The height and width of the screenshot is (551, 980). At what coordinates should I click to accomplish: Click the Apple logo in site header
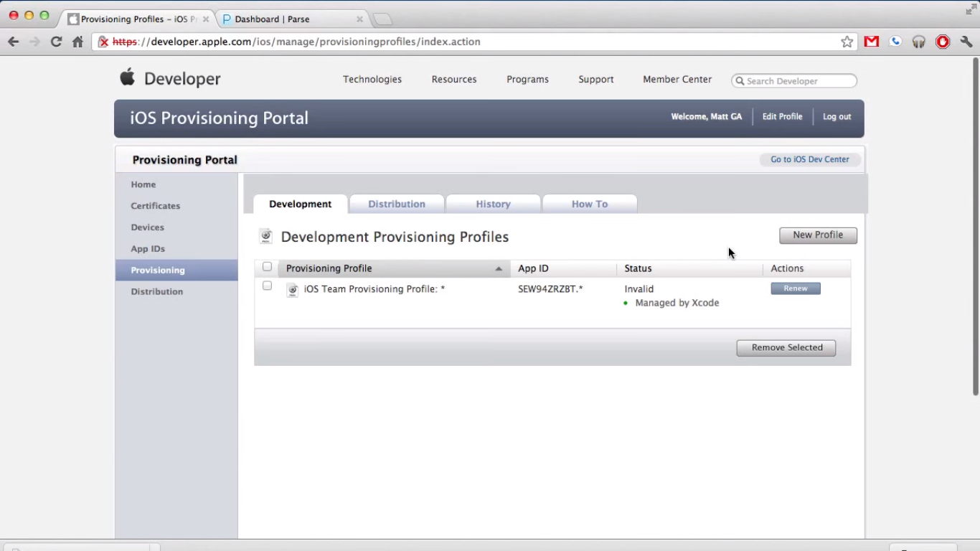pyautogui.click(x=127, y=77)
